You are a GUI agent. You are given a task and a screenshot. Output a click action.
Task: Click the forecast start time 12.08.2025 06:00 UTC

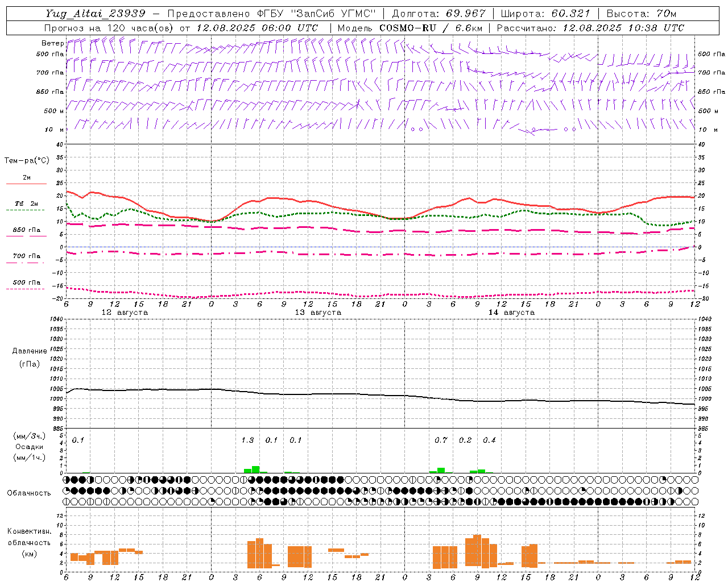(257, 28)
